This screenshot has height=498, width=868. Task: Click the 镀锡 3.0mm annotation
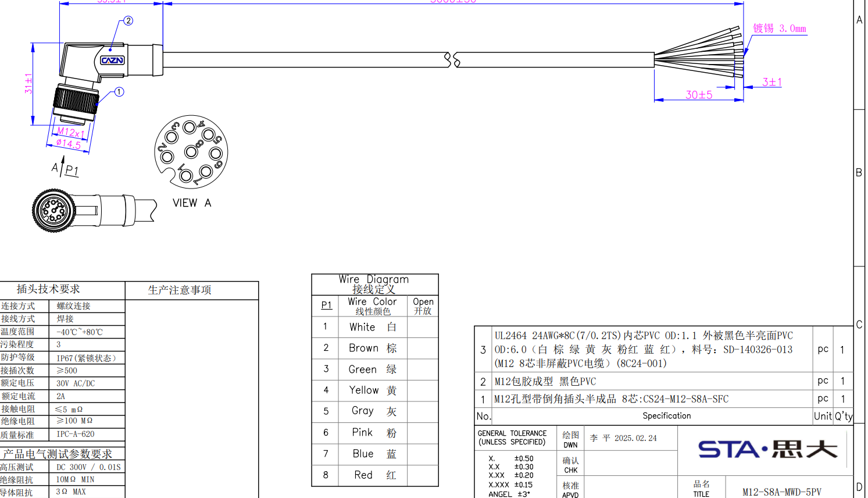click(x=779, y=29)
